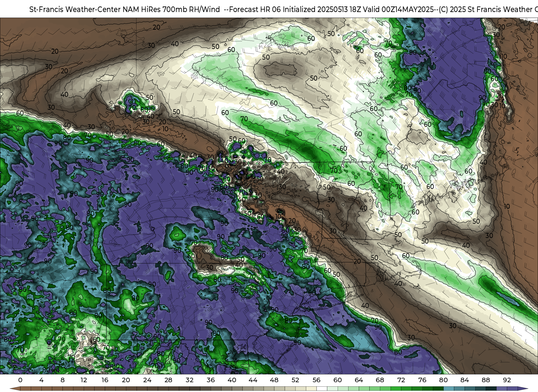Click the colorbar label "76"
Viewport: 538px width, 392px height.
coord(422,380)
